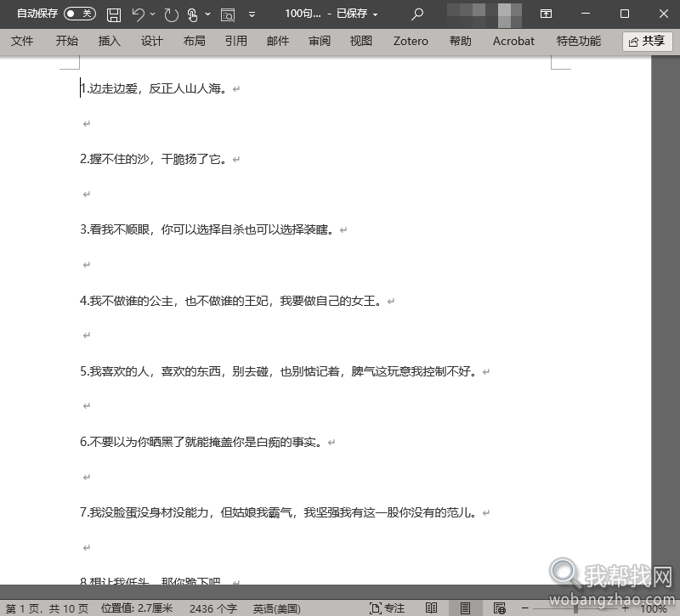
Task: Open the Search magnifier icon
Action: coord(416,14)
